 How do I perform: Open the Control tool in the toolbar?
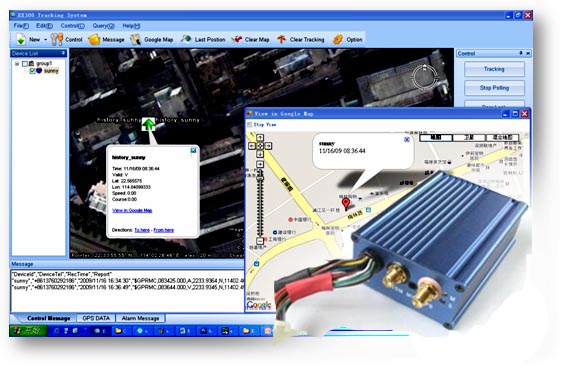click(57, 39)
